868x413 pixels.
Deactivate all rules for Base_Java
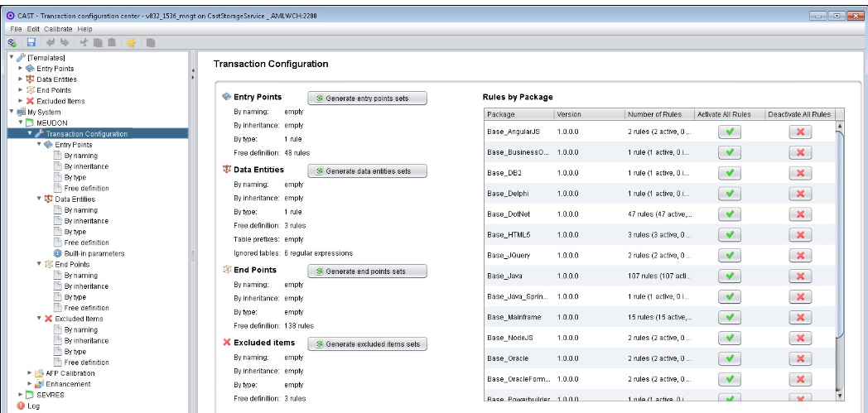click(x=800, y=276)
